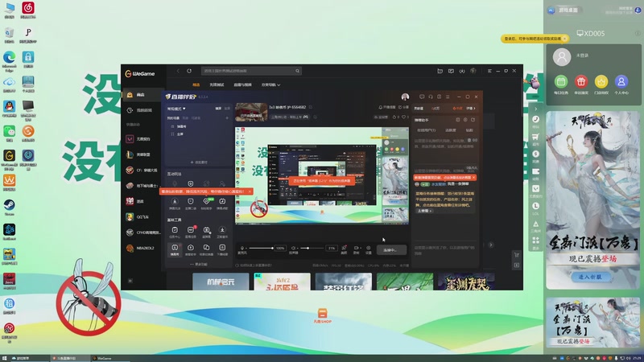This screenshot has width=644, height=362.
Task: Go back using WeGame back arrow
Action: click(x=178, y=71)
